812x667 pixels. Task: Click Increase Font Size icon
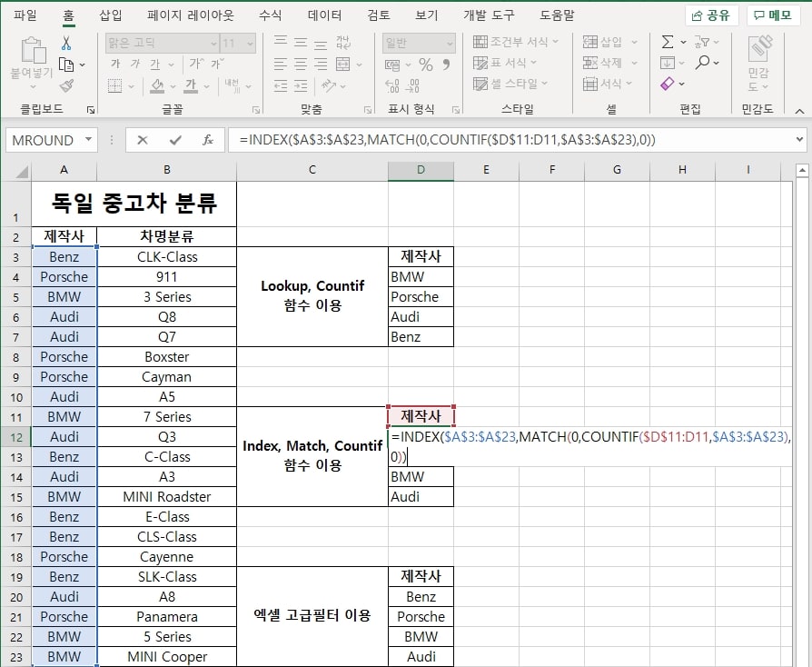pos(195,64)
